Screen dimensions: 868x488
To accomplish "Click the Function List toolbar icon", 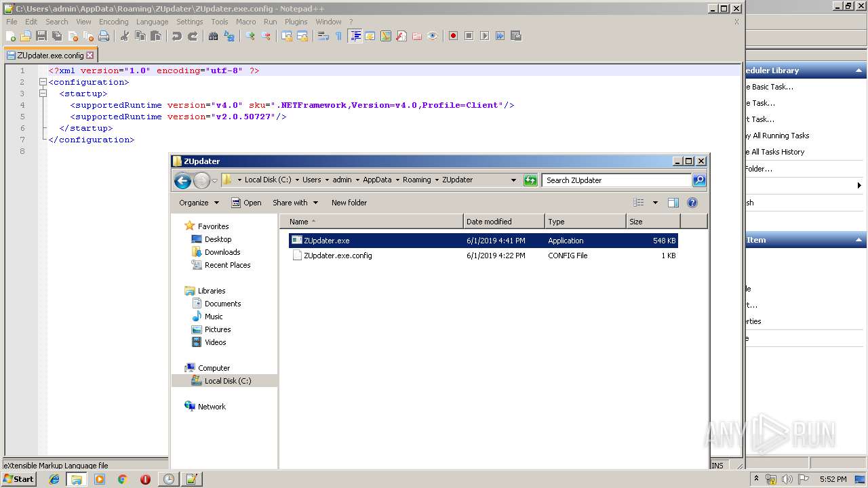I will [x=401, y=36].
